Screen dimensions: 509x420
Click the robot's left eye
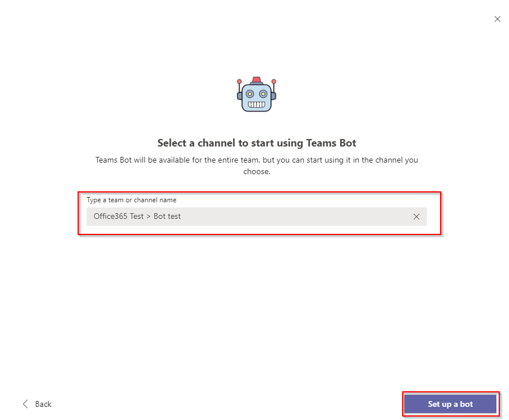(x=250, y=94)
